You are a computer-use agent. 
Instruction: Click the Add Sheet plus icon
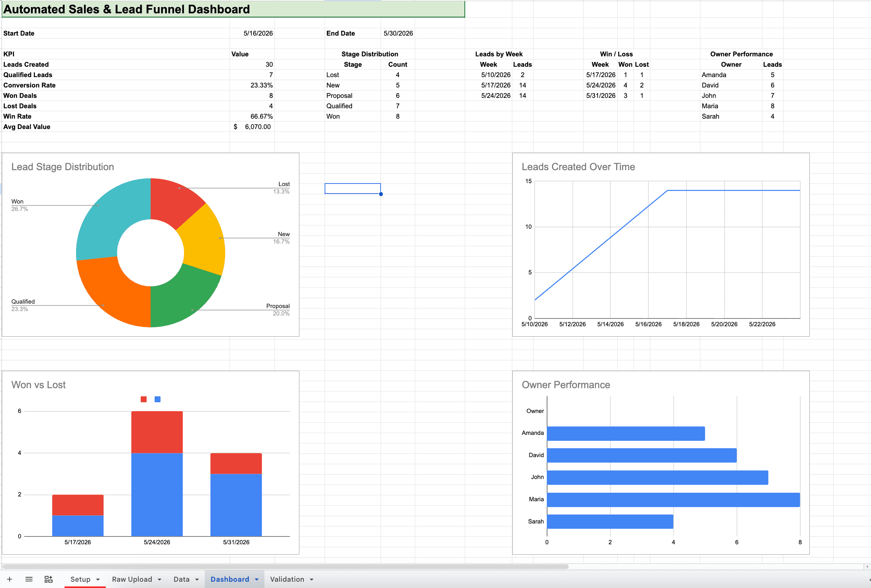(10, 579)
